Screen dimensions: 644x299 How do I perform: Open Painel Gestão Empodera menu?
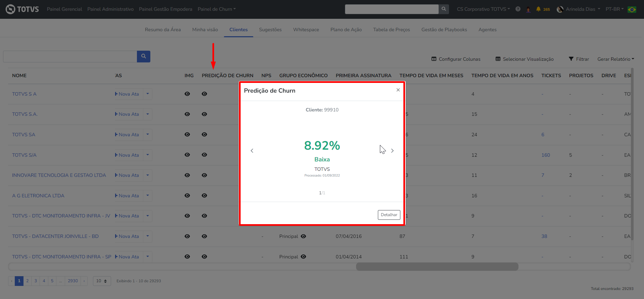pyautogui.click(x=165, y=9)
